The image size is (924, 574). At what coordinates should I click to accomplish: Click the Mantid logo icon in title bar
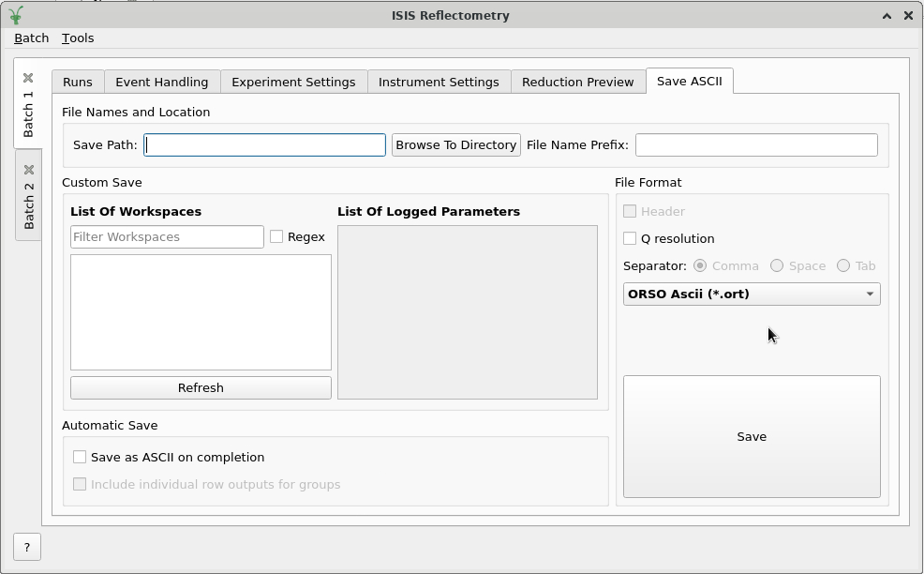[16, 15]
